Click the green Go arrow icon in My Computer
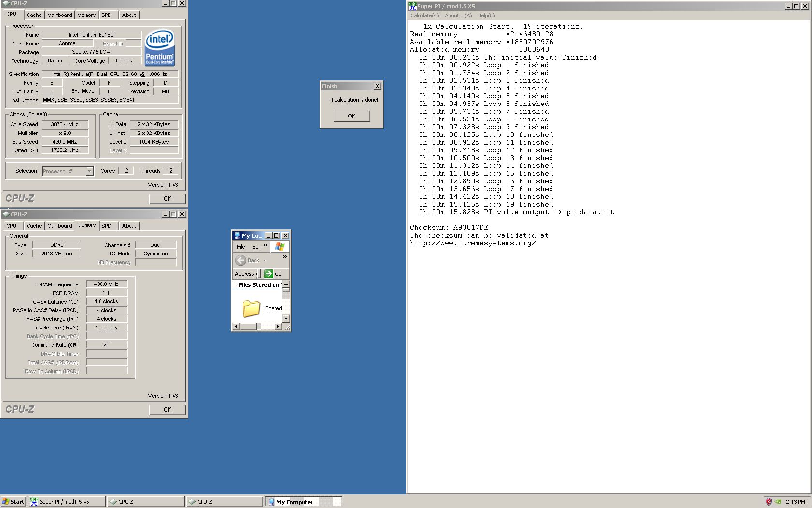 [x=269, y=274]
